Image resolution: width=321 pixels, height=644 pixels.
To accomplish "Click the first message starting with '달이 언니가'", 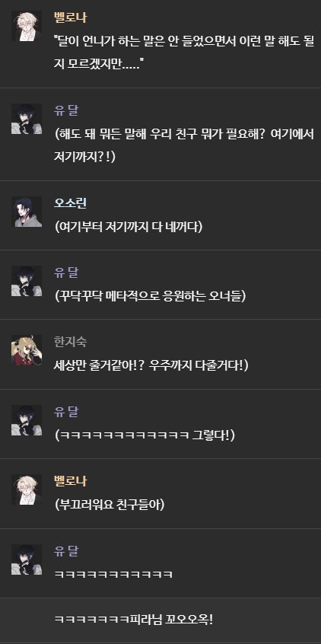I will point(184,53).
